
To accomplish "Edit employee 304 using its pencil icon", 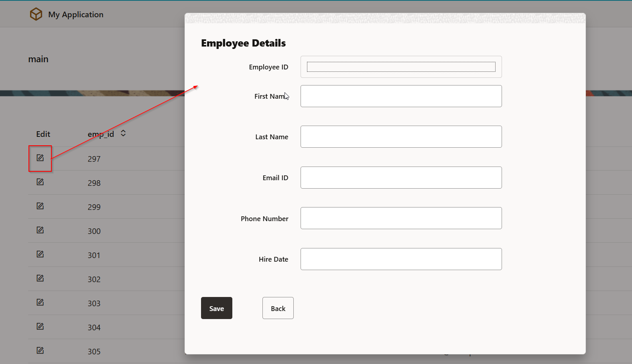I will tap(40, 327).
